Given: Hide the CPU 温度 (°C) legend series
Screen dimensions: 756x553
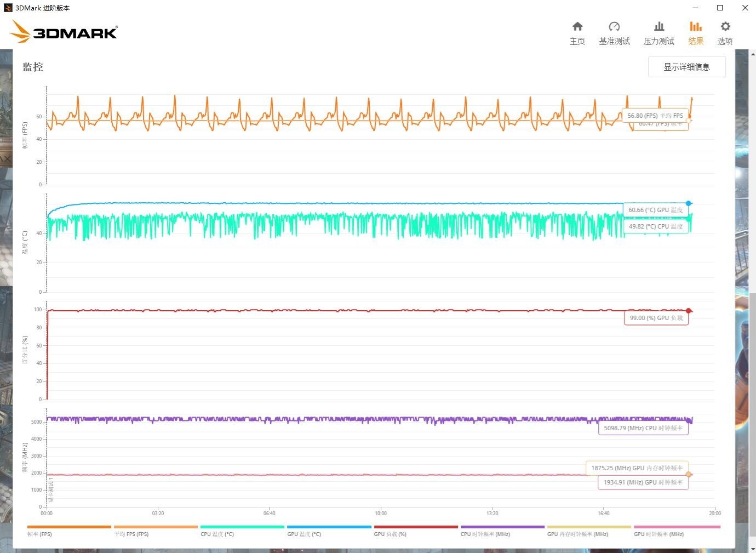Looking at the screenshot, I should tap(217, 534).
